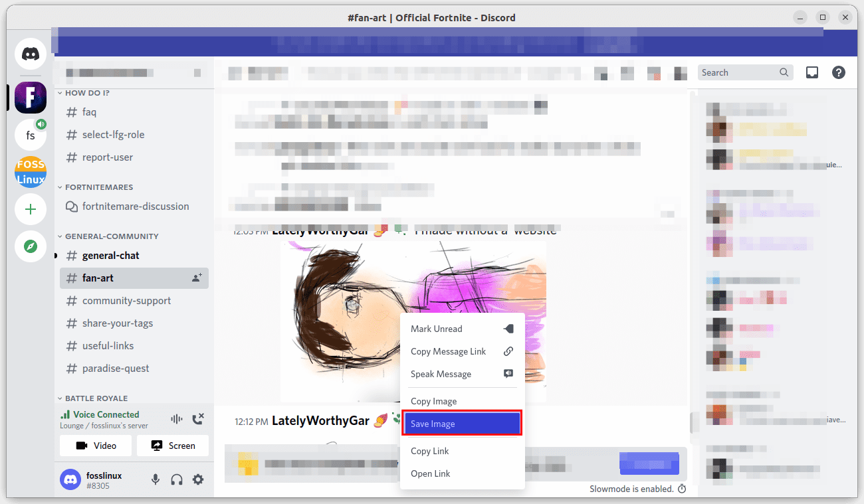
Task: Toggle noise suppression waveform icon
Action: point(177,419)
